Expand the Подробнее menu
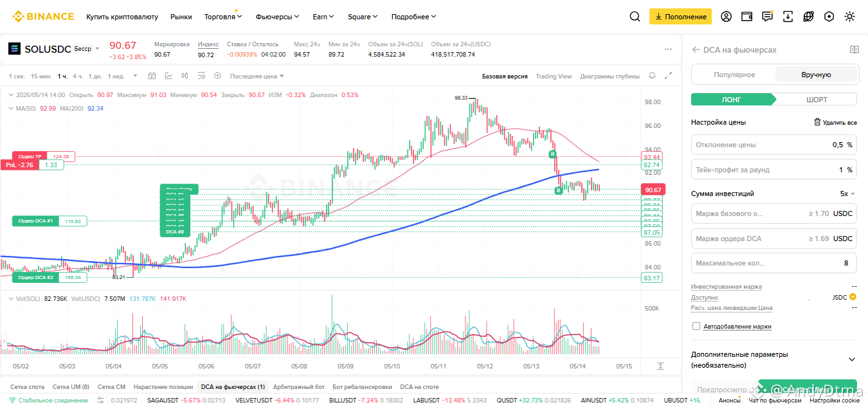The width and height of the screenshot is (868, 407). point(414,17)
